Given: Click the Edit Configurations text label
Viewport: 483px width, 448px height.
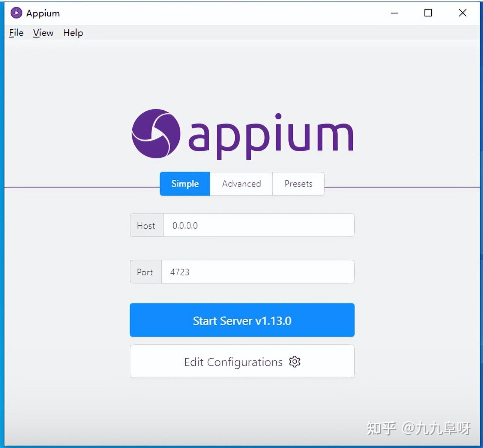Looking at the screenshot, I should pyautogui.click(x=233, y=361).
